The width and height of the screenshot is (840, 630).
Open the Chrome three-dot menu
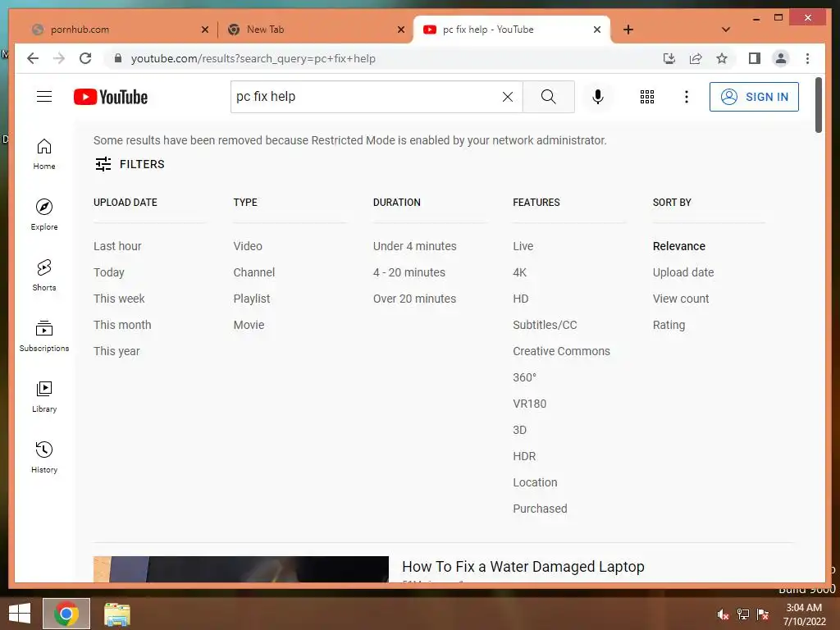point(807,58)
